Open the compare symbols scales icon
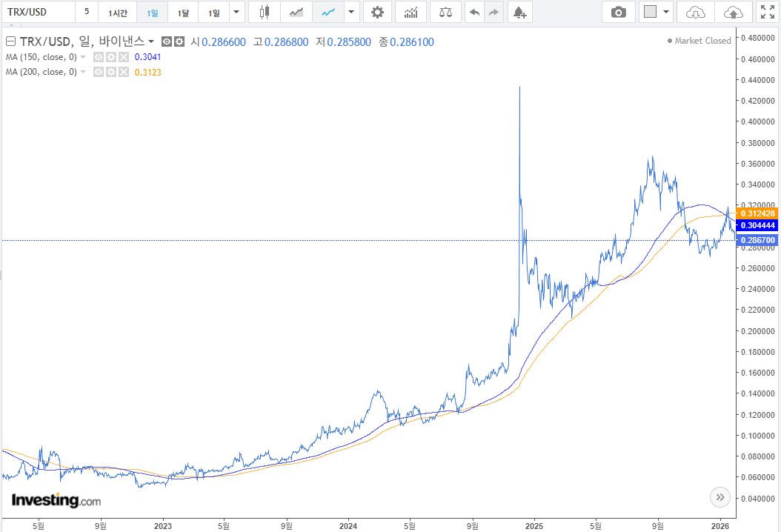781x532 pixels. click(x=445, y=12)
